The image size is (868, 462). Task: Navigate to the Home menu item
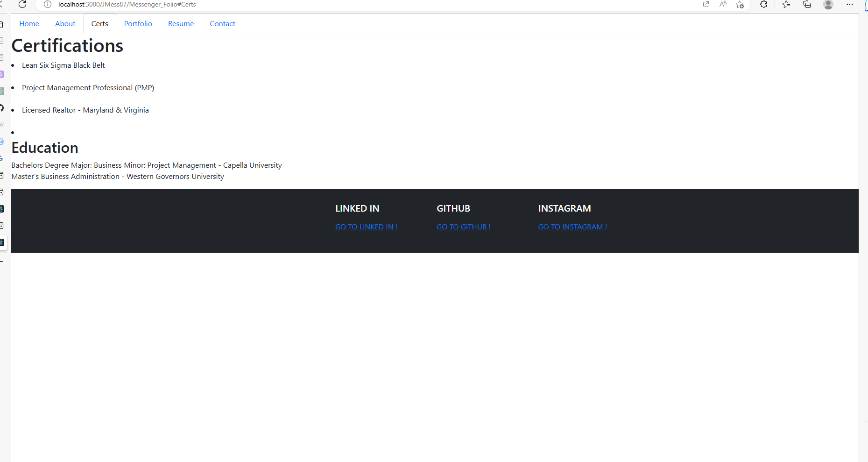point(29,23)
